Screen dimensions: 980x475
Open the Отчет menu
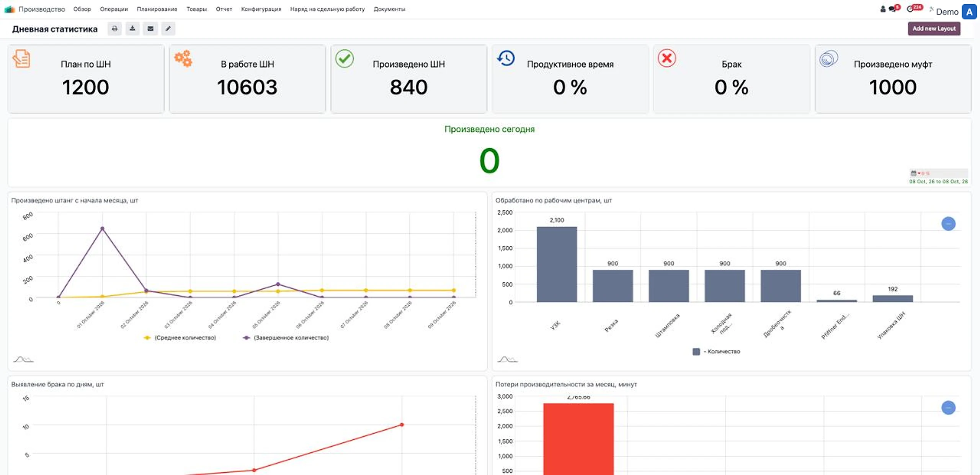pos(224,9)
